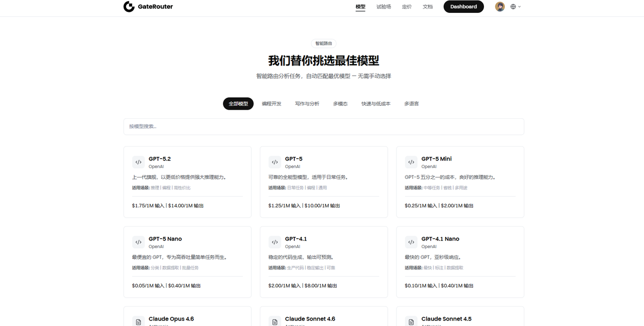Click the GateRouter logo icon
644x326 pixels.
[x=129, y=6]
